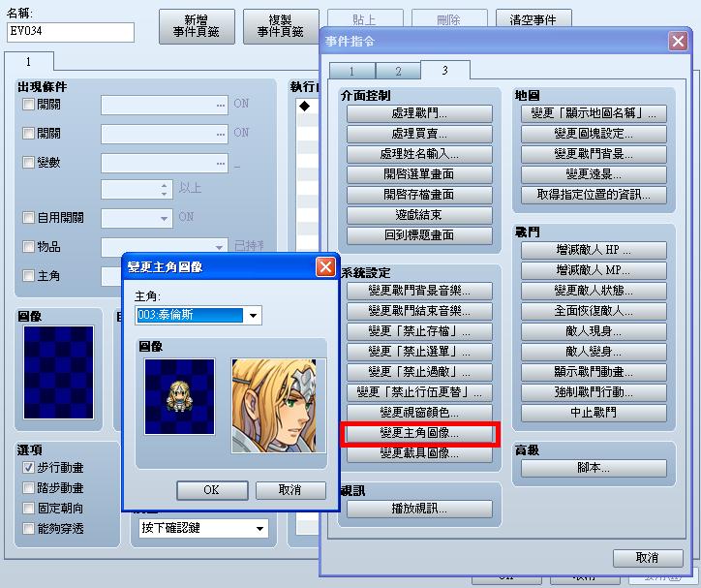Choose 變更視窗顏色... command
Image resolution: width=701 pixels, height=588 pixels.
[419, 413]
